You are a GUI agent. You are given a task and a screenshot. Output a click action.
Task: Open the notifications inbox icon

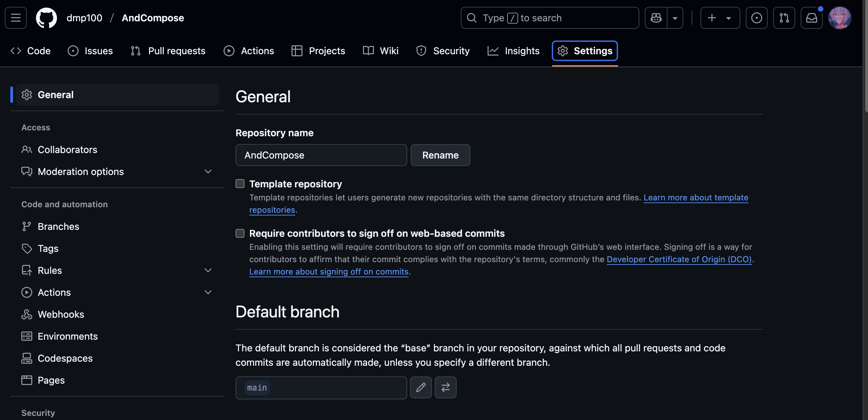click(x=811, y=18)
